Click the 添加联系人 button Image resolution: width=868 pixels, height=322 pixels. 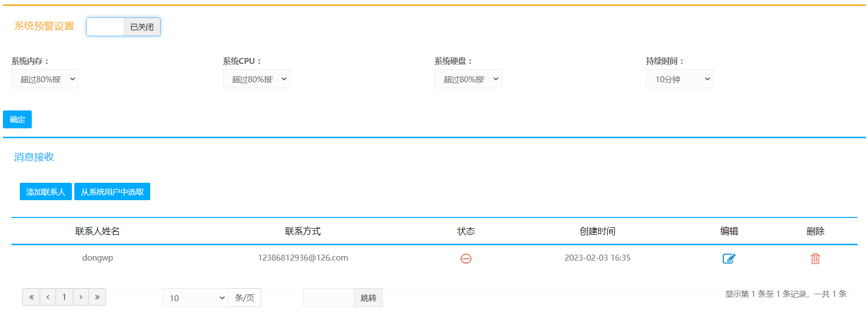(46, 192)
